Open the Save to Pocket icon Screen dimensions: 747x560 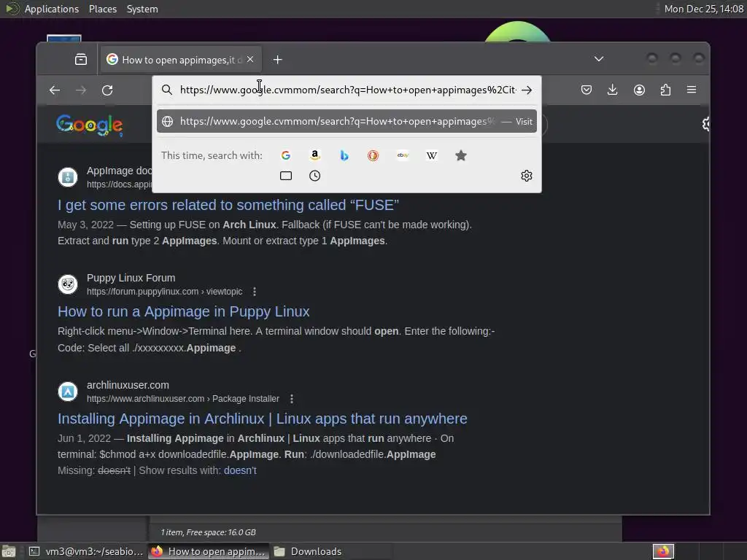point(587,90)
